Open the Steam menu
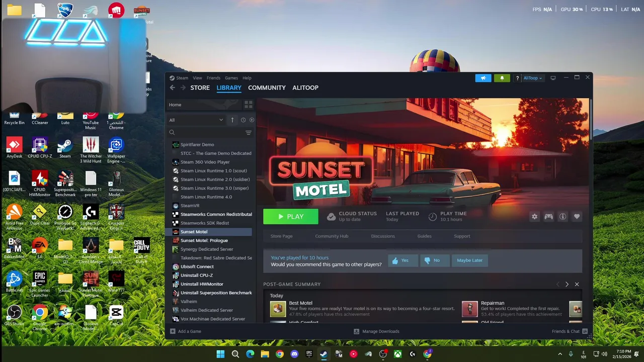Screen dimensions: 644x362 (x=182, y=78)
